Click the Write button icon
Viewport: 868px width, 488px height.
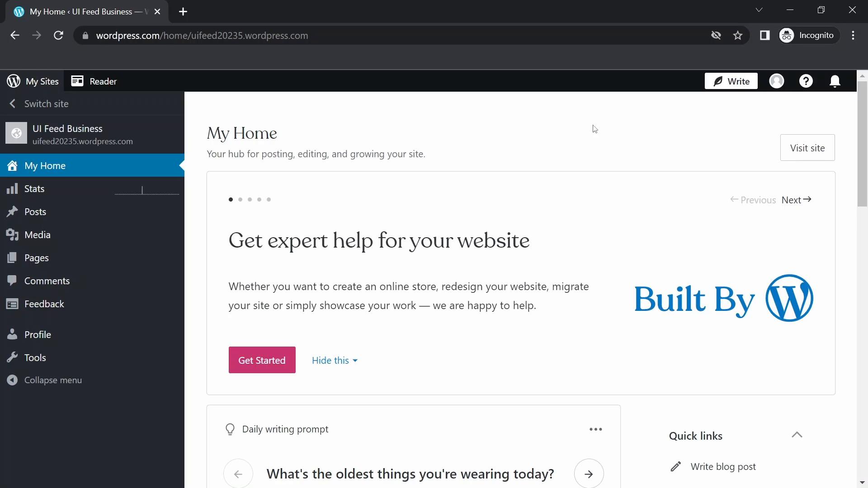pos(718,81)
